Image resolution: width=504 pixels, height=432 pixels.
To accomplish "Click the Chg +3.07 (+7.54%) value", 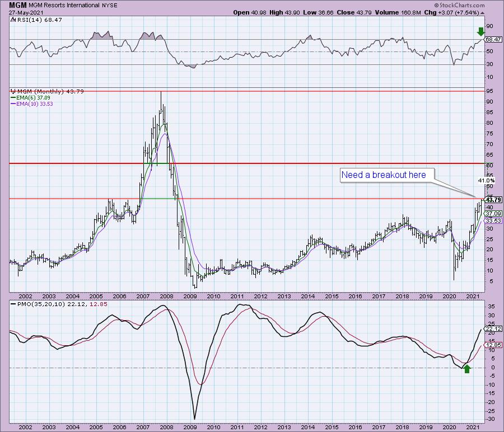I will point(451,12).
